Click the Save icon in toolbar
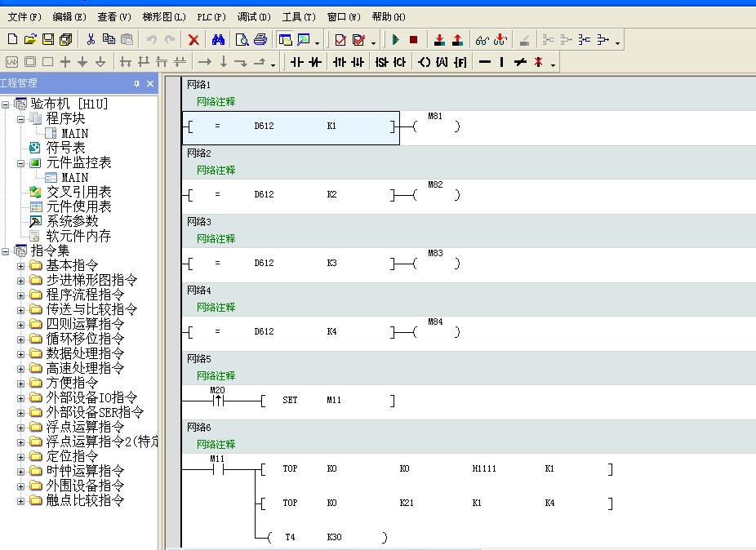This screenshot has width=756, height=550. coord(47,39)
